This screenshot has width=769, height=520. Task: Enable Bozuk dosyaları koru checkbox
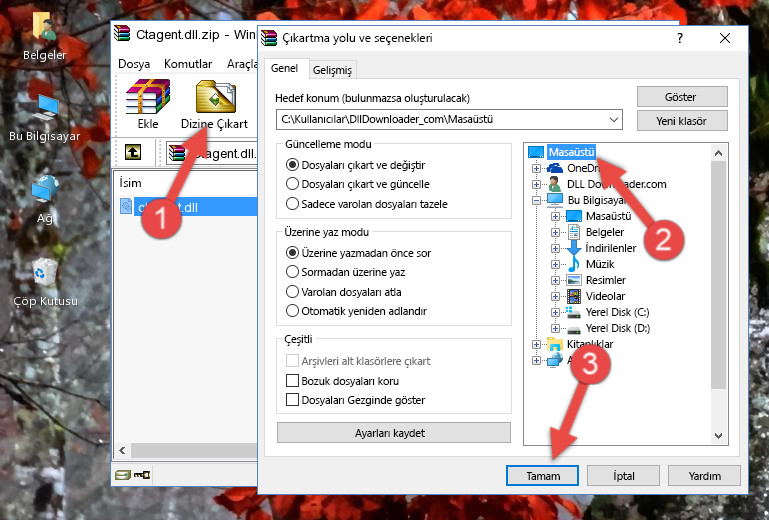coord(292,380)
